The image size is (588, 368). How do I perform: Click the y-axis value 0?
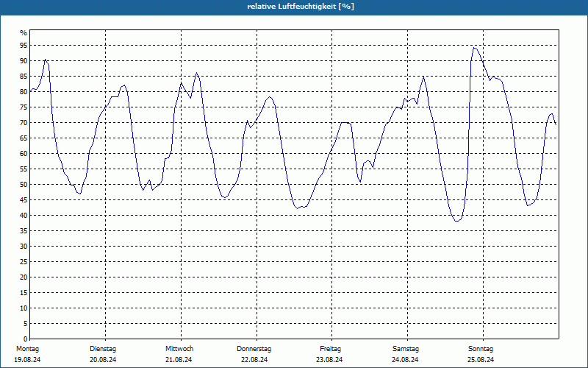26,339
